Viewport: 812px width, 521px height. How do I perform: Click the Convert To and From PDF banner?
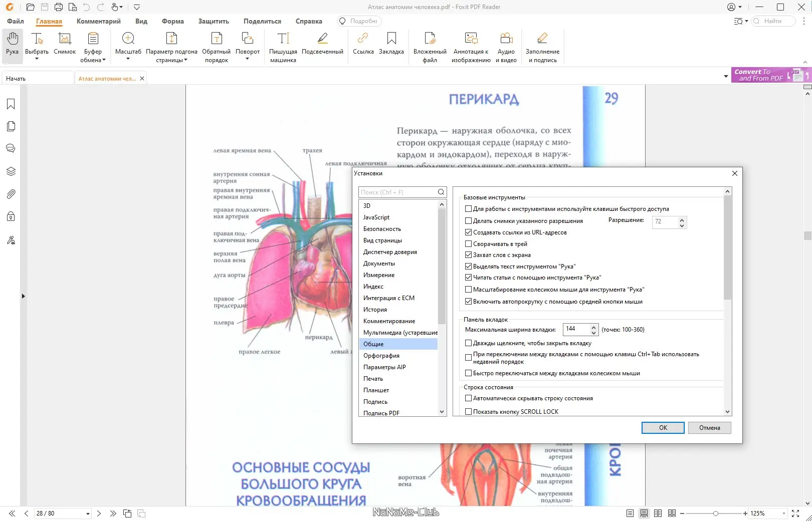770,75
